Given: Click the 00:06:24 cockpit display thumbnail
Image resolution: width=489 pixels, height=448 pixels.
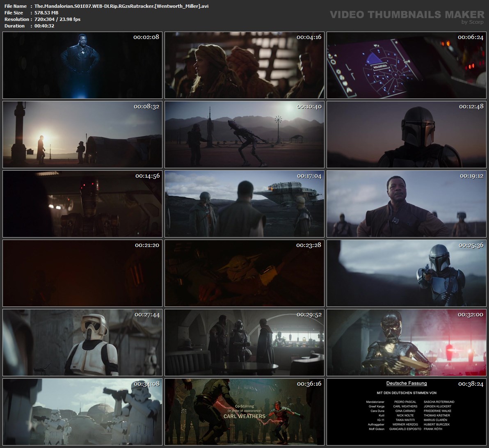Looking at the screenshot, I should click(407, 65).
